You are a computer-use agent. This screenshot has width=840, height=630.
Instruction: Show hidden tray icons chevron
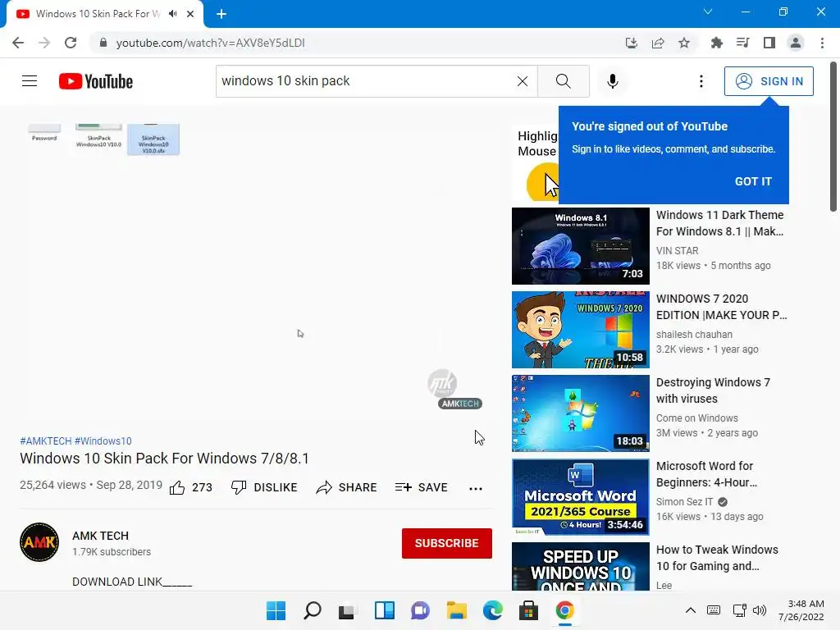691,610
